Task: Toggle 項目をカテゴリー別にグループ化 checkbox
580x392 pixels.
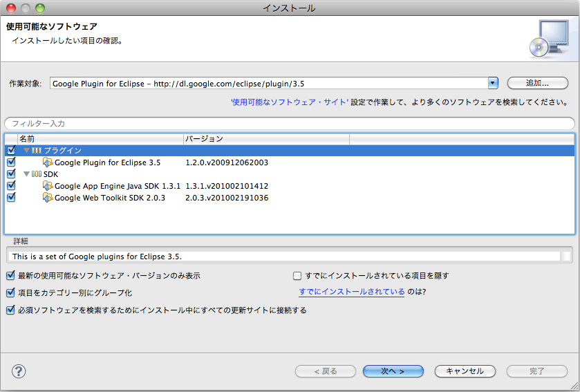Action: point(10,292)
